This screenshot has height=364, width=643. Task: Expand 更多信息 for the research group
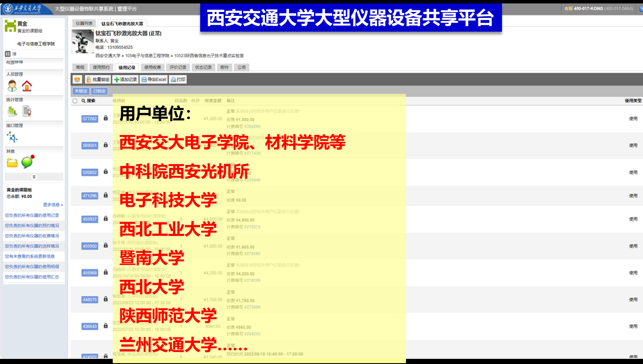[53, 205]
